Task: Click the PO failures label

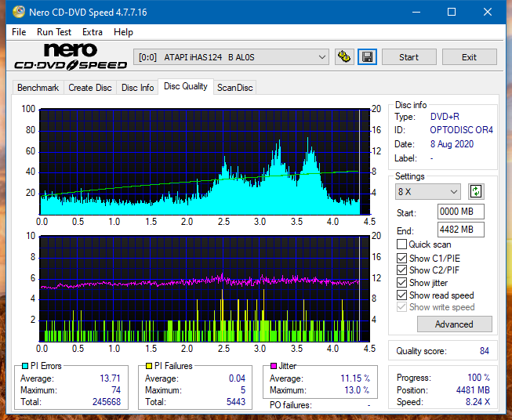Action: pyautogui.click(x=291, y=405)
